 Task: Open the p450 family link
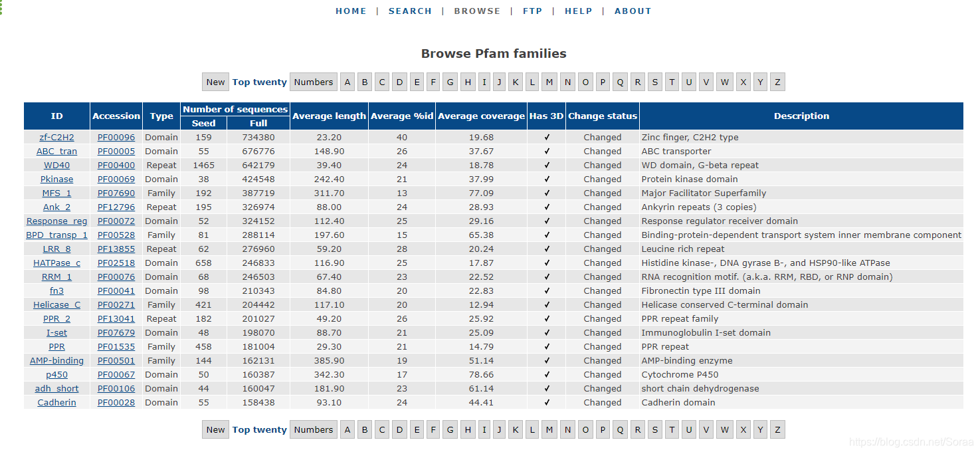[x=57, y=374]
